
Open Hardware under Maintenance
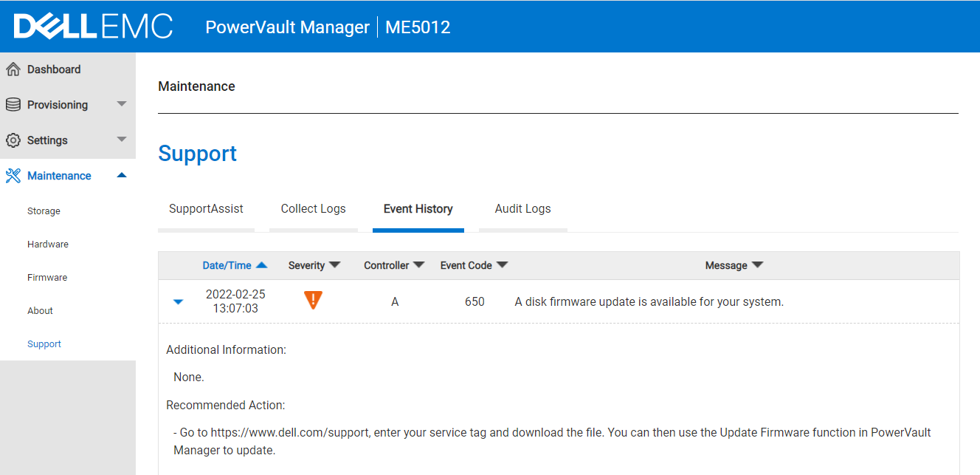[48, 245]
